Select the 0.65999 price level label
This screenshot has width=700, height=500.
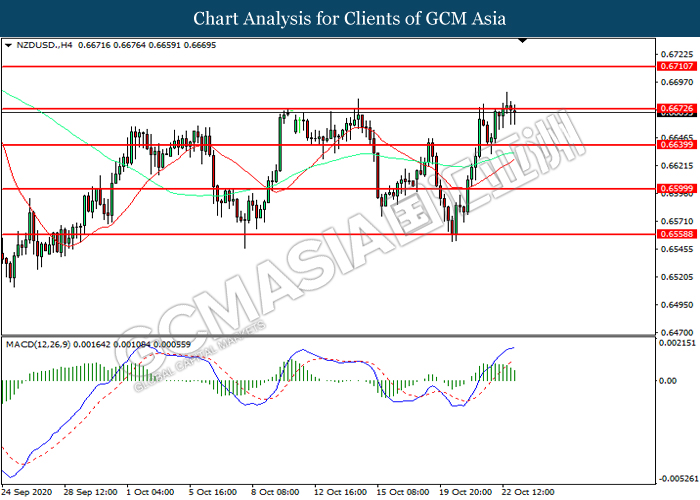[x=677, y=189]
